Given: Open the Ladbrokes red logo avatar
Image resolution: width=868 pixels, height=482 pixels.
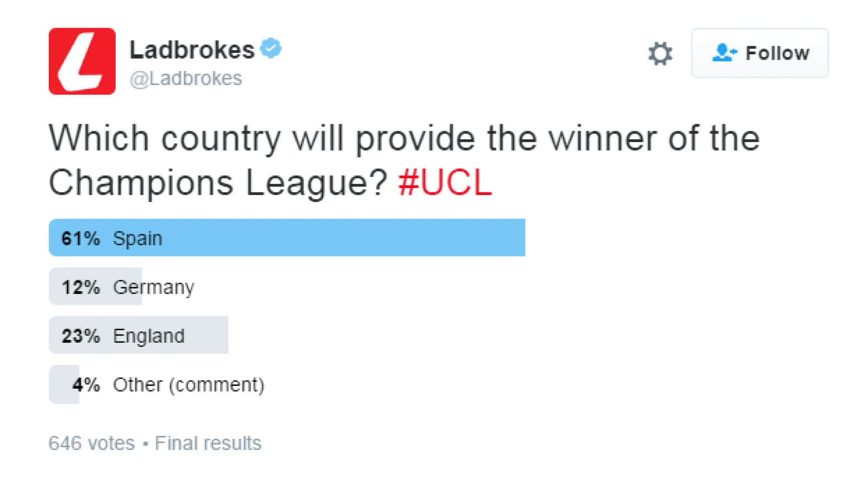Looking at the screenshot, I should tap(82, 61).
